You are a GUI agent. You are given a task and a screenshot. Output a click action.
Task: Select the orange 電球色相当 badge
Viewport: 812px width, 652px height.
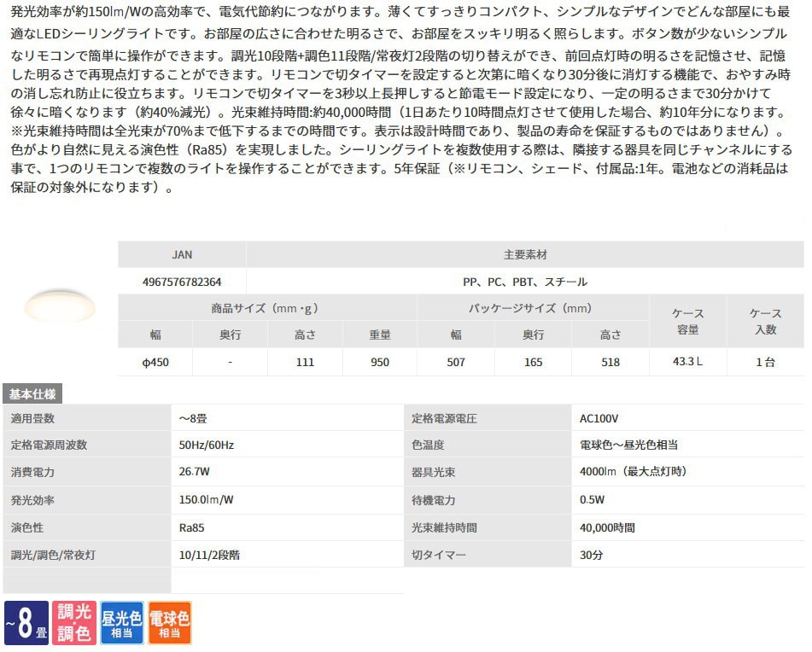pyautogui.click(x=169, y=623)
